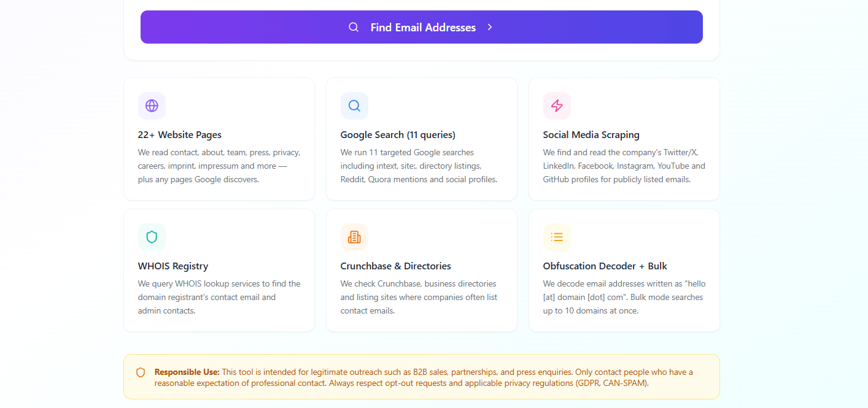Click the list icon on Obfuscation Decoder card
868x408 pixels.
coord(557,237)
